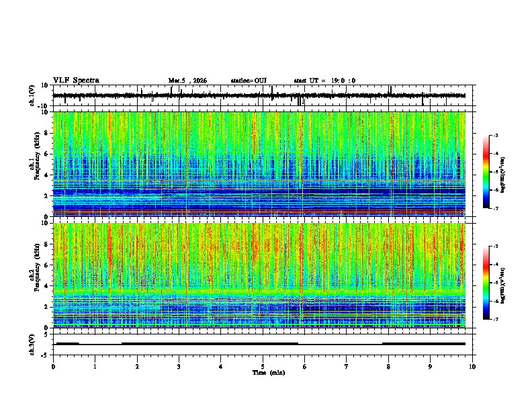Click the '8' frequency tick on ch.1 spectrogram

(46, 133)
